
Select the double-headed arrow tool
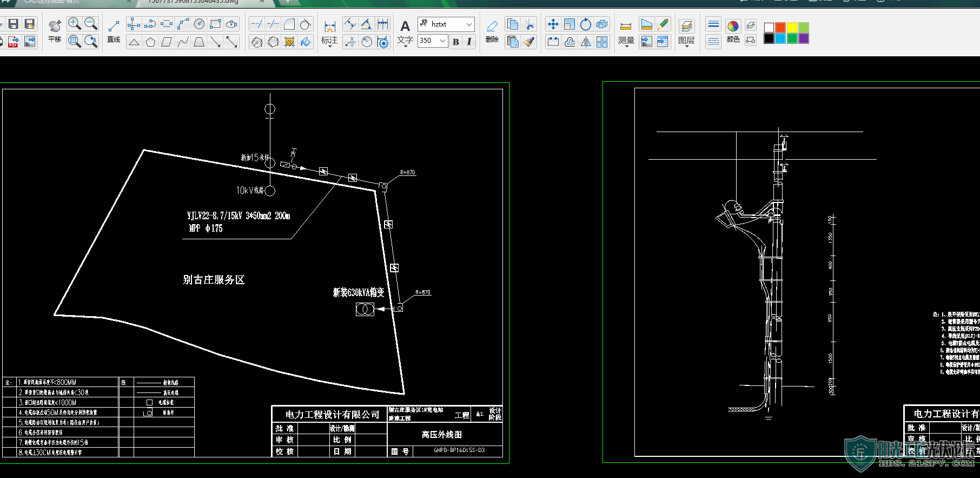point(231,42)
